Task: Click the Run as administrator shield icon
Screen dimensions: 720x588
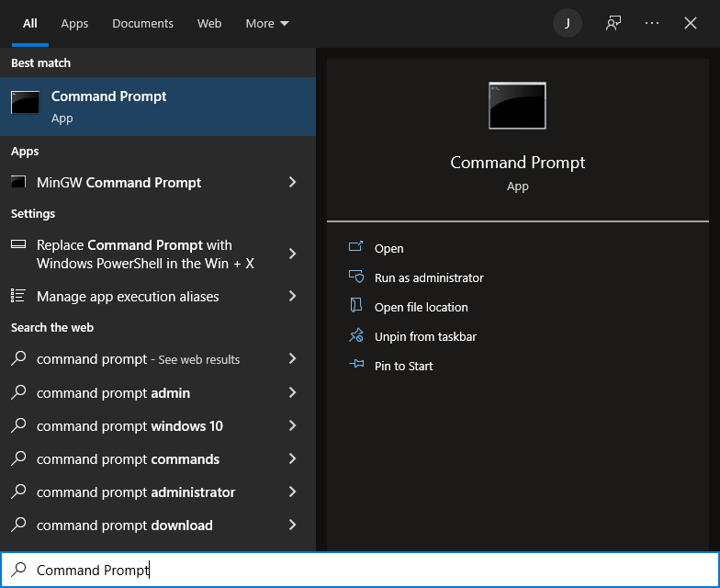Action: (356, 277)
